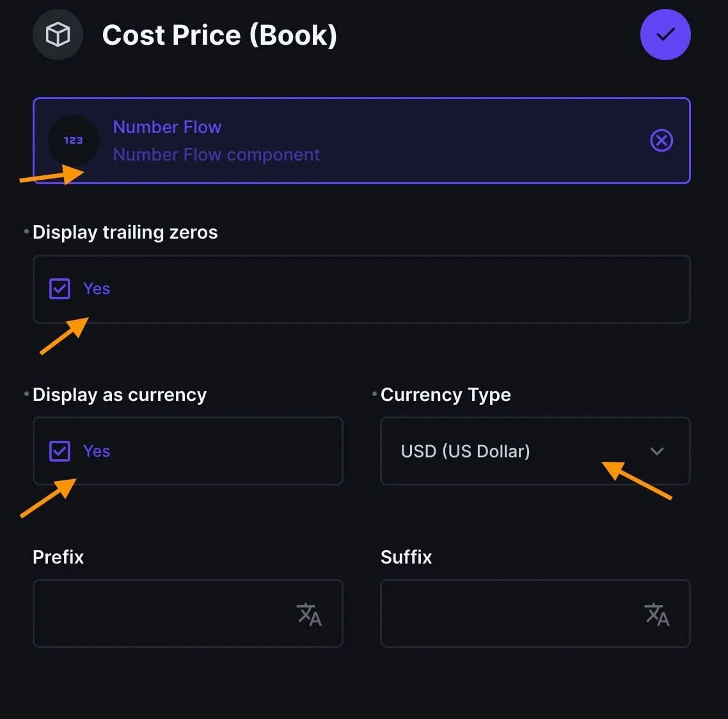Click the translate icon in Prefix field

click(x=310, y=614)
